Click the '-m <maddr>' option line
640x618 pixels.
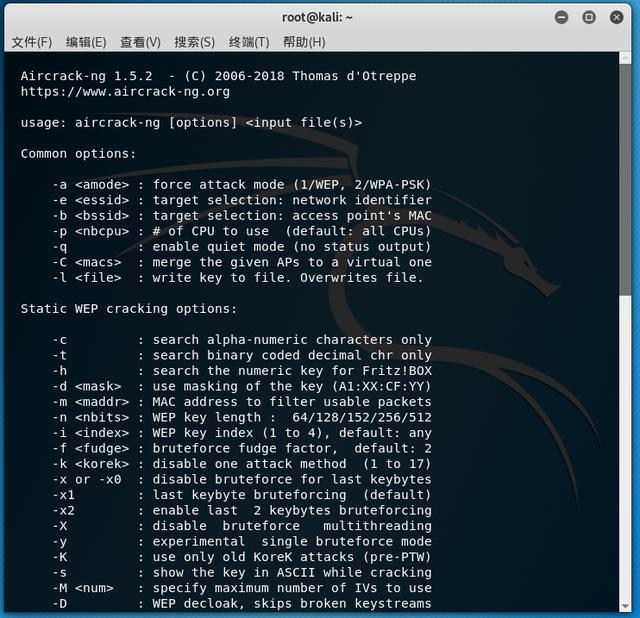coord(242,402)
